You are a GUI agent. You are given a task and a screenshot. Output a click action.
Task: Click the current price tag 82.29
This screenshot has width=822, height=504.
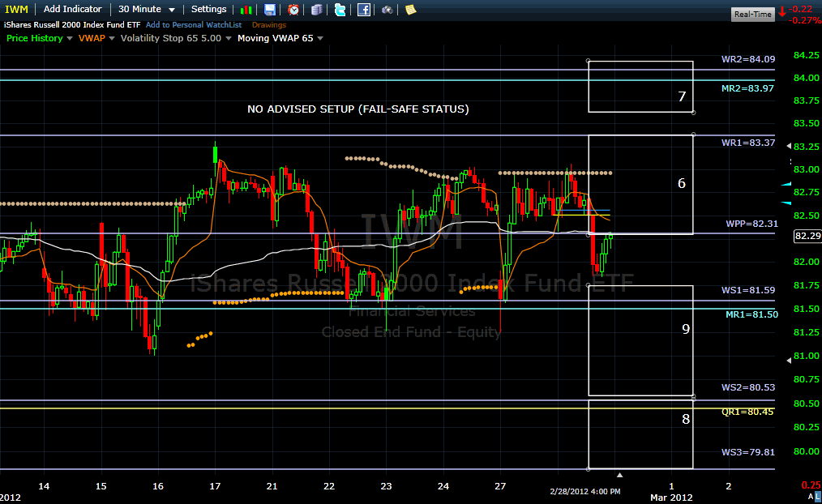pyautogui.click(x=808, y=237)
